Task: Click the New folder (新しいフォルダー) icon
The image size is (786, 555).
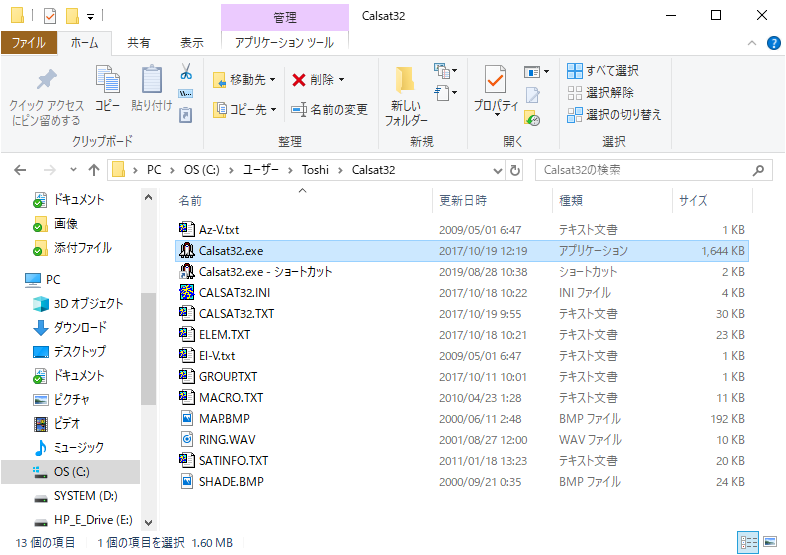Action: [405, 80]
